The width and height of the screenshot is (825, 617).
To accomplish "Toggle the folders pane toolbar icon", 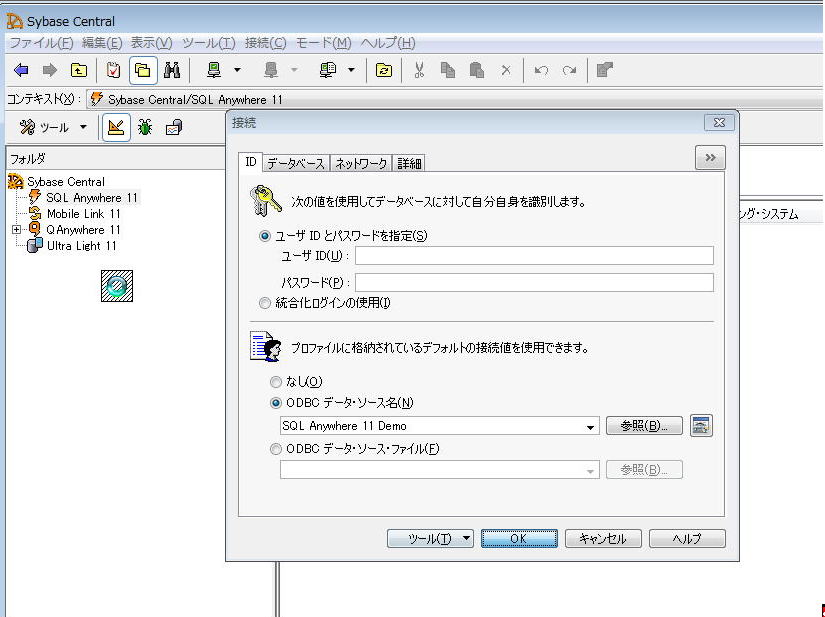I will pos(143,70).
